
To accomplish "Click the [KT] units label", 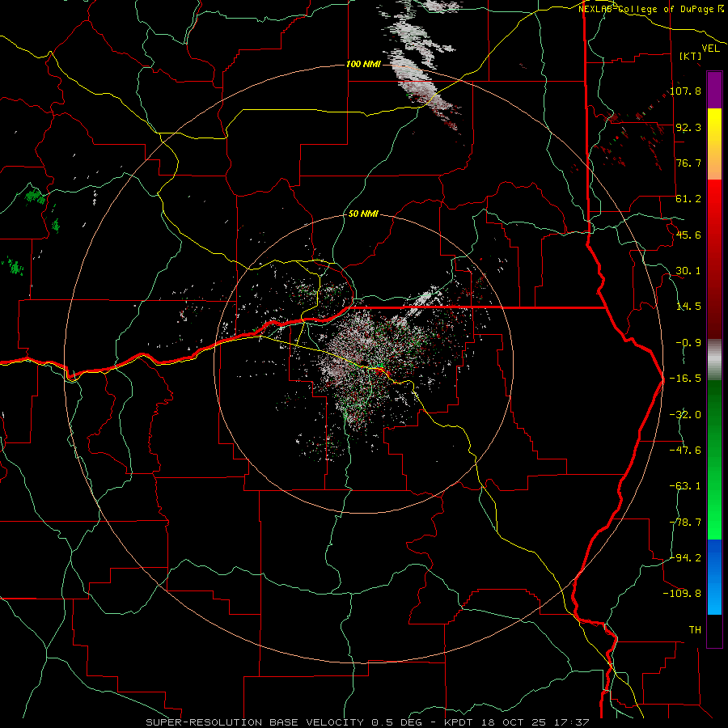I will click(x=691, y=56).
